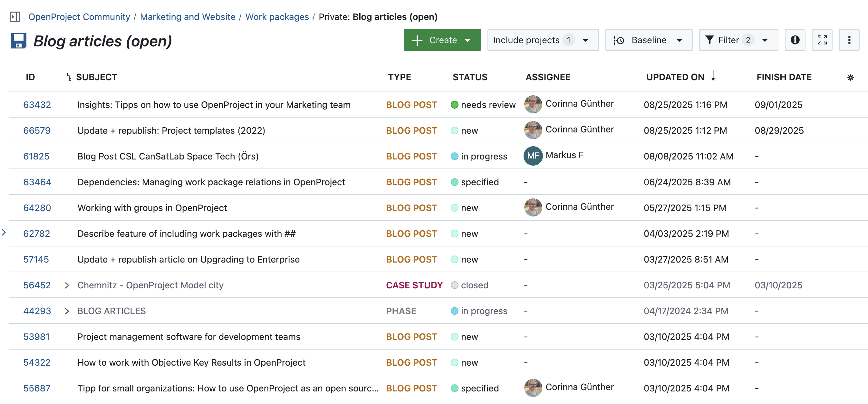Open work package 63432
The height and width of the screenshot is (404, 868).
tap(37, 104)
